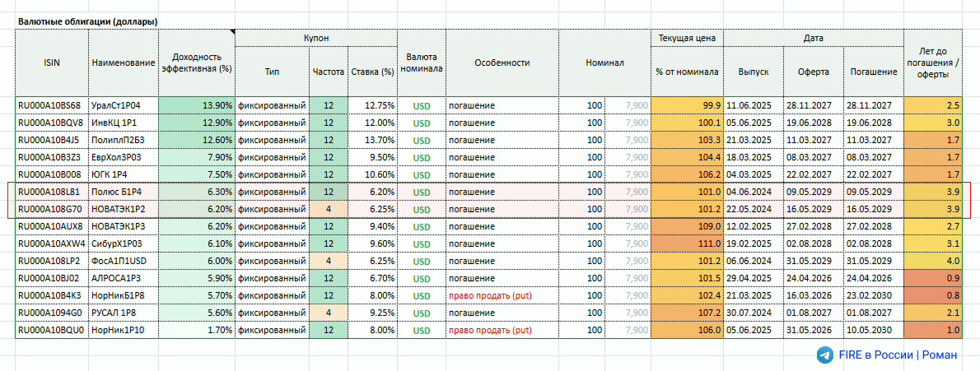Click 'право продать (put)' in the НорНикБ1Р8 row
This screenshot has height=371, width=980.
(x=502, y=295)
